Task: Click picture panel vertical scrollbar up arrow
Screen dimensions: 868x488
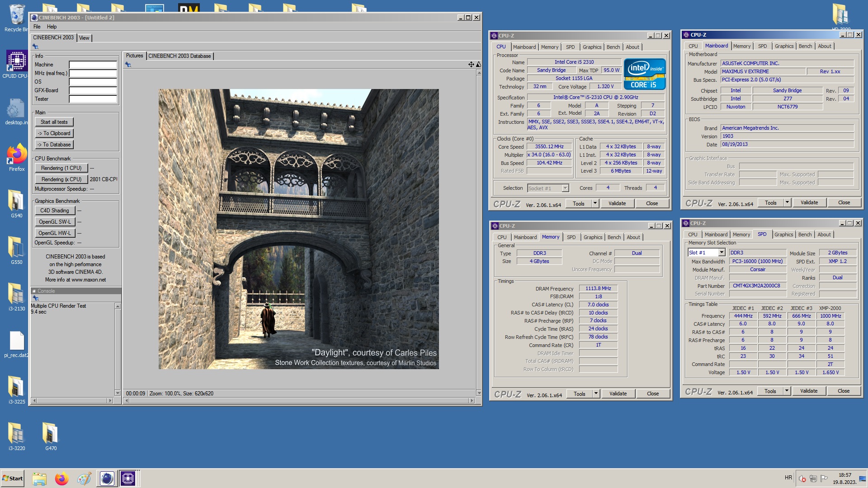Action: [x=479, y=72]
